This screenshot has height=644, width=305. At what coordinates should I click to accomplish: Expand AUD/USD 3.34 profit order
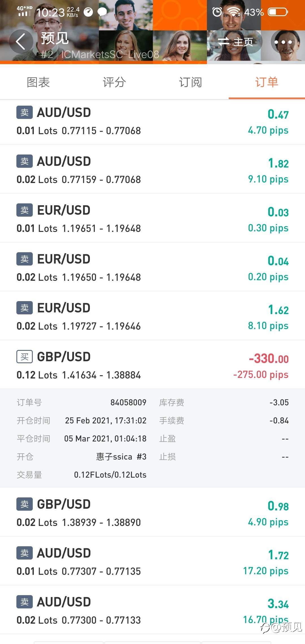[152, 611]
